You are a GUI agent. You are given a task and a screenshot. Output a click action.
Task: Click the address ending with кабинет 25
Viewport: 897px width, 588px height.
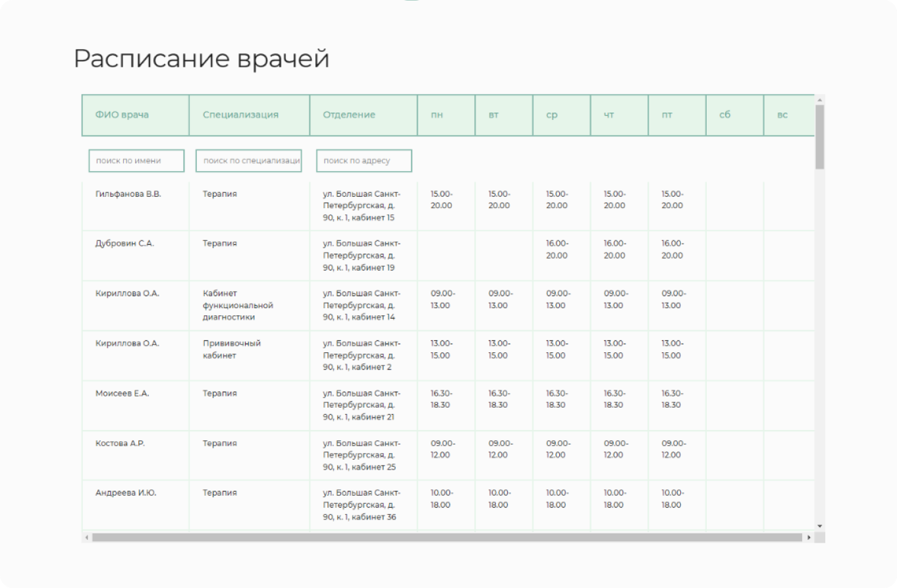(362, 455)
